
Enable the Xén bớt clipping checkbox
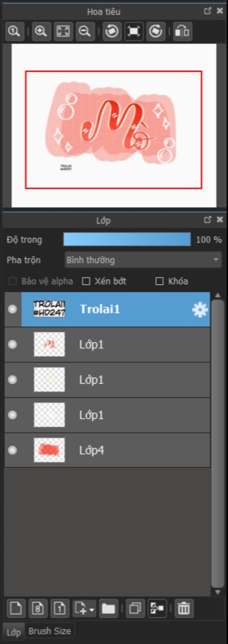86,281
